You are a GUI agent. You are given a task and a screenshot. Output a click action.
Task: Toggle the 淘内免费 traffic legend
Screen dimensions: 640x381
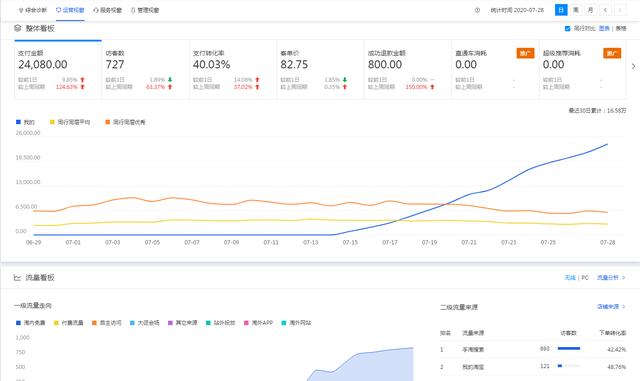pyautogui.click(x=30, y=323)
